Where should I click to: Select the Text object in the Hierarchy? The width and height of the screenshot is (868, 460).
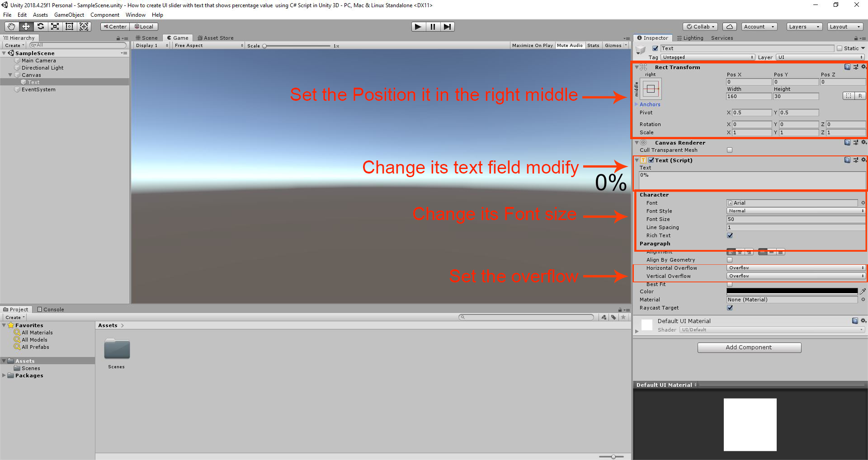click(33, 82)
